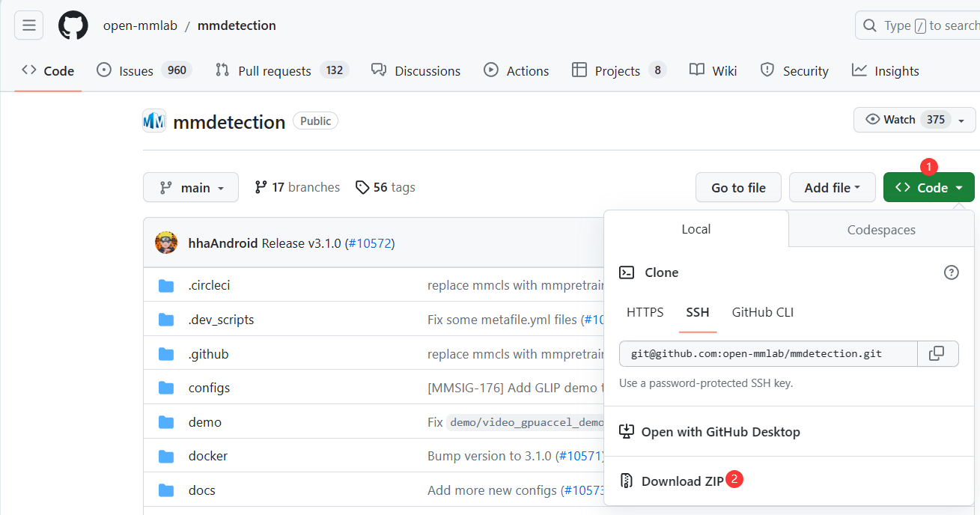Go to GitHub home via Octocat logo
This screenshot has width=980, height=515.
(73, 25)
